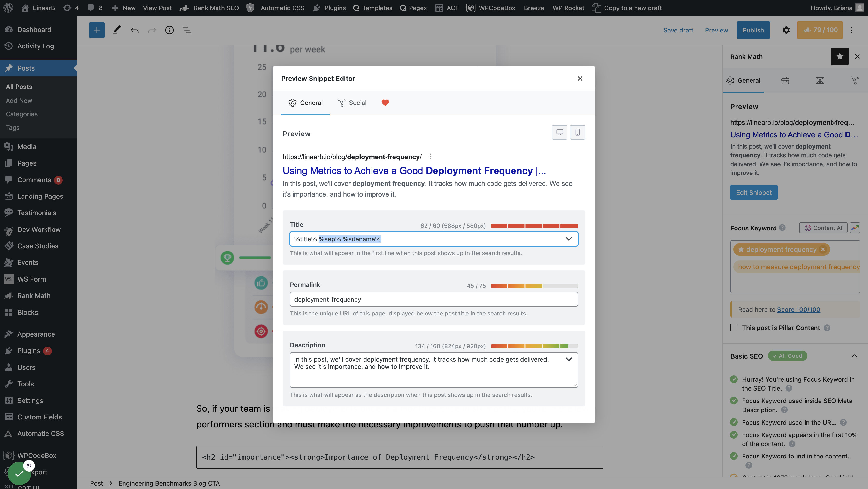Open New content admin bar menu

[x=123, y=8]
